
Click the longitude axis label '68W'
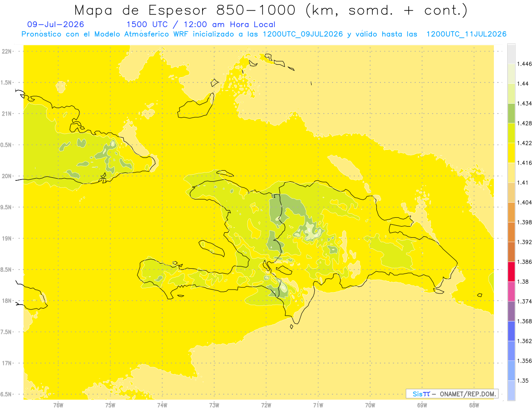[474, 405]
